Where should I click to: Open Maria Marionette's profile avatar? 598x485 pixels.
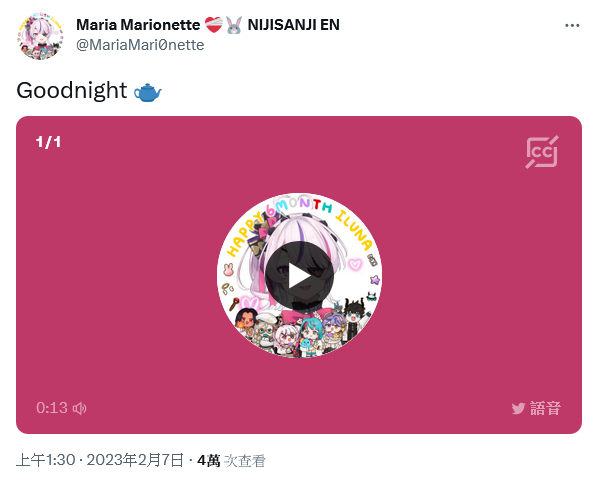click(x=40, y=36)
